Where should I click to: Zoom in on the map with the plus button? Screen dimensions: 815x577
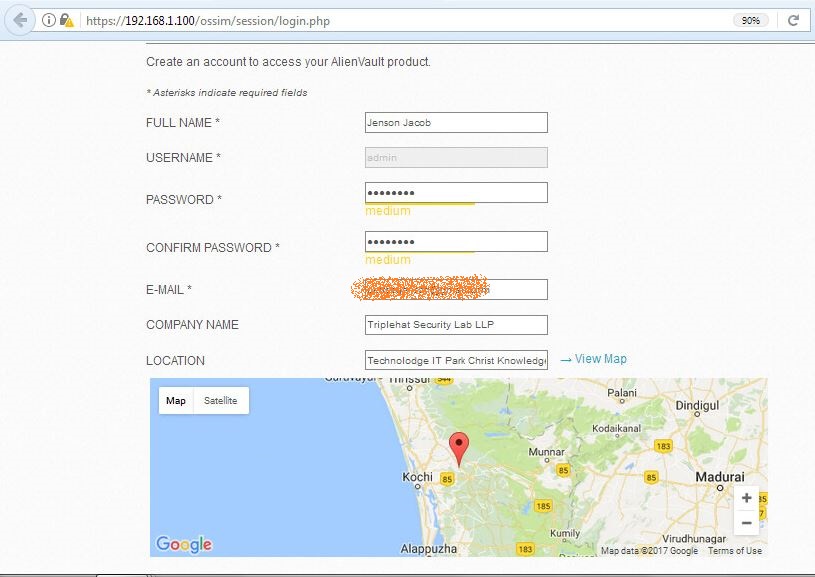pos(746,498)
